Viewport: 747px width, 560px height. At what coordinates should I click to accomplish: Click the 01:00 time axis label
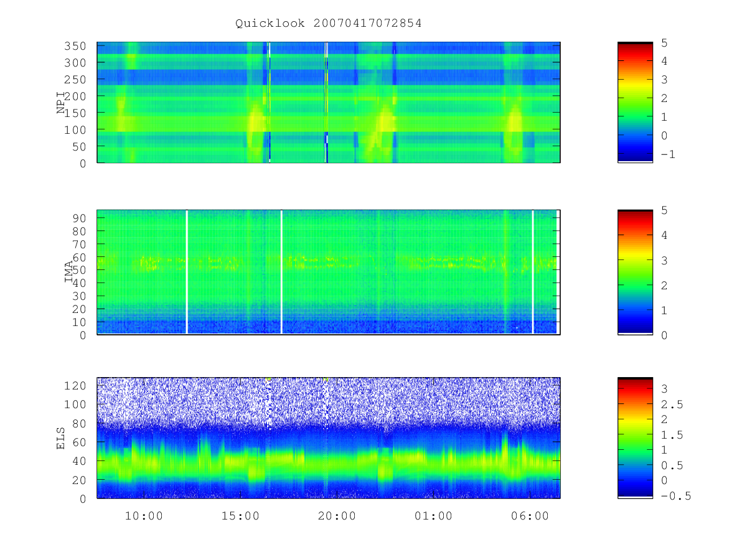(x=433, y=516)
